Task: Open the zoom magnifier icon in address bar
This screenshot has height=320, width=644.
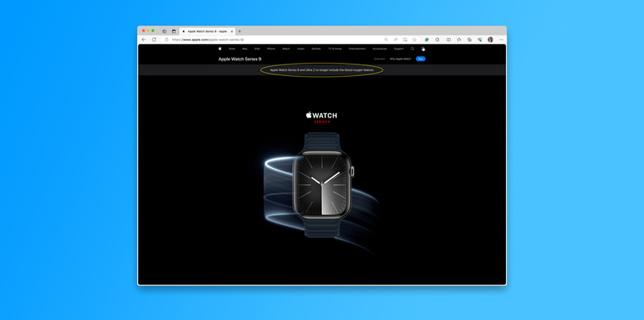Action: tap(386, 40)
